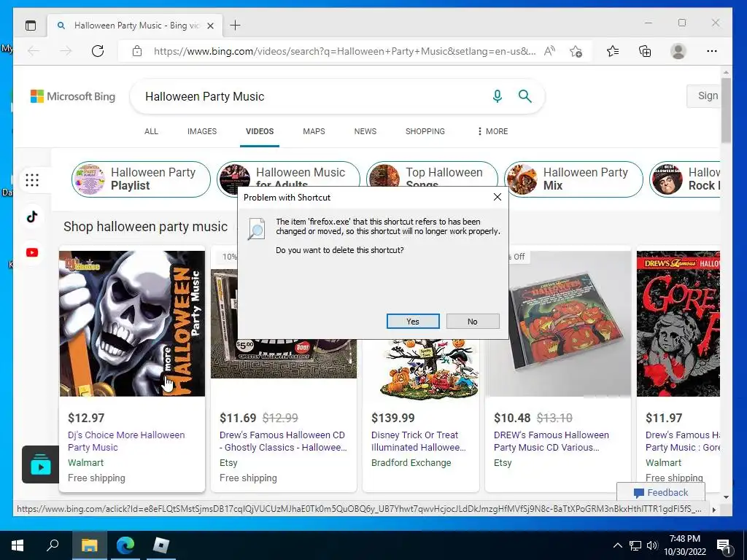The height and width of the screenshot is (560, 747).
Task: Click the TikTok sidebar icon
Action: [x=32, y=217]
